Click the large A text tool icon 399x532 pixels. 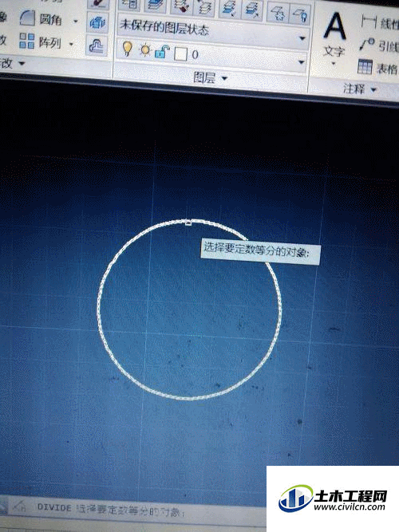[334, 26]
